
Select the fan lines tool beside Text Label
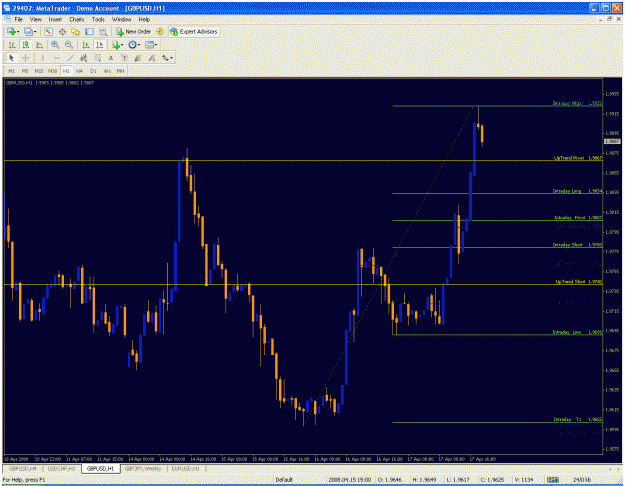[x=138, y=58]
